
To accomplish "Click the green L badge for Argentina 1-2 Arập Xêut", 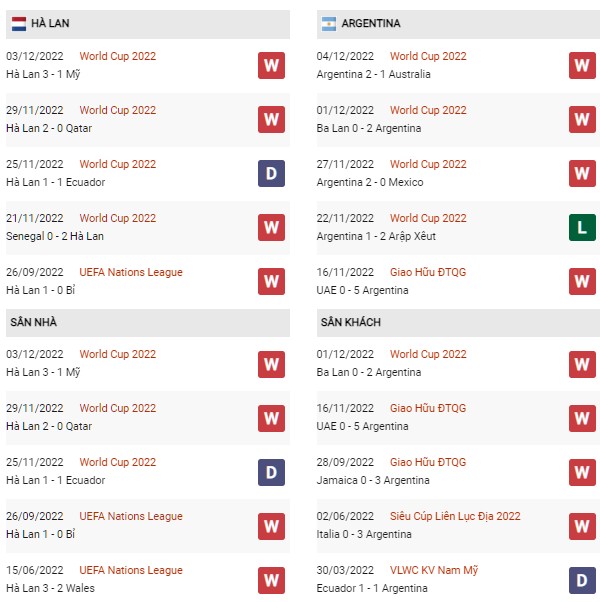I will click(x=582, y=228).
